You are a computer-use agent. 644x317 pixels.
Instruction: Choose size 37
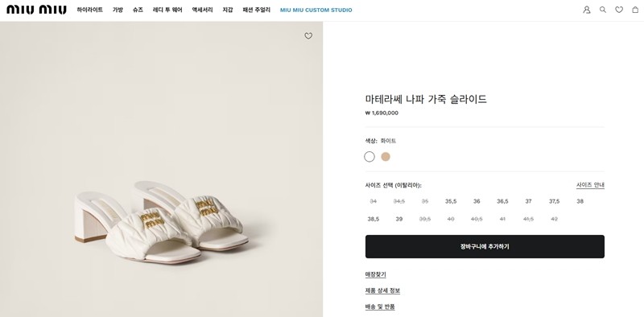[x=528, y=201]
